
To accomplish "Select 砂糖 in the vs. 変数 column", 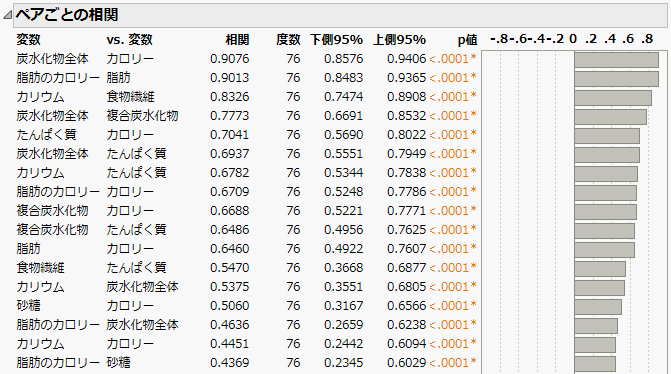I will (x=118, y=362).
